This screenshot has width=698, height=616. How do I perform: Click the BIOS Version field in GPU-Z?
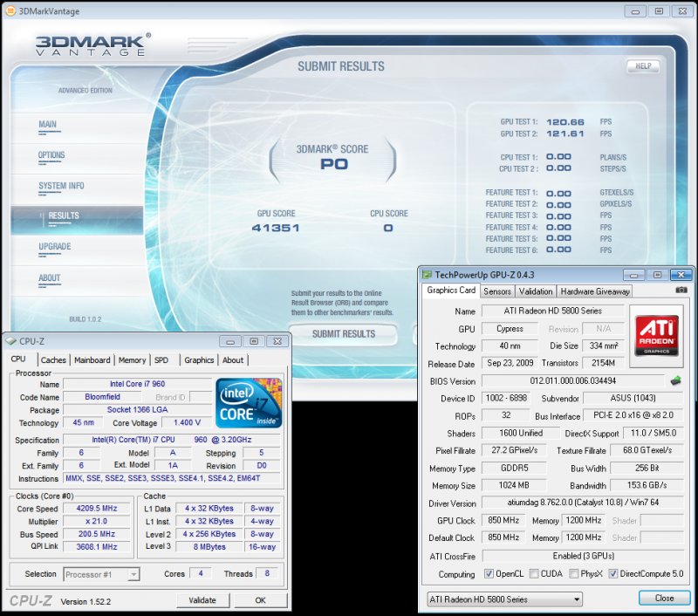click(x=573, y=381)
